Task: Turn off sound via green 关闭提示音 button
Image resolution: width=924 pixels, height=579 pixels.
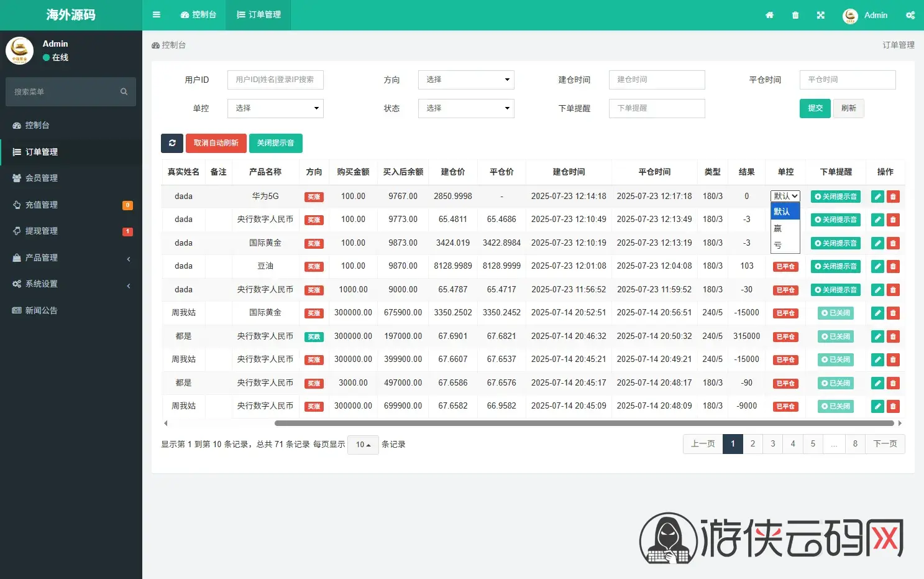Action: [x=275, y=143]
